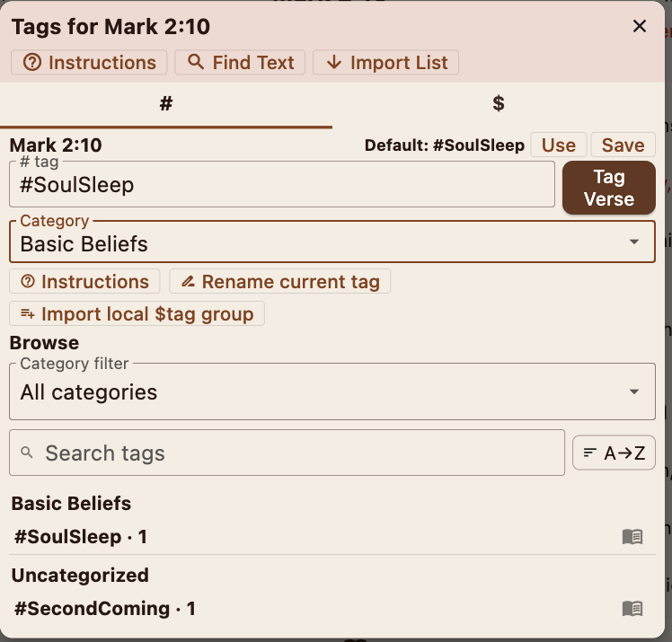Open the Category filter dropdown
Image resolution: width=672 pixels, height=642 pixels.
point(332,392)
